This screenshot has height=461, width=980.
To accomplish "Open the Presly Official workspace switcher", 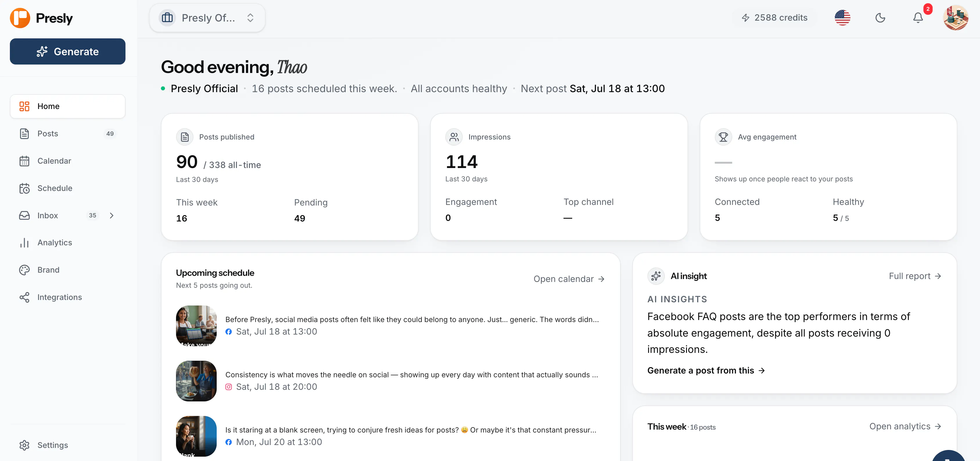I will (207, 18).
